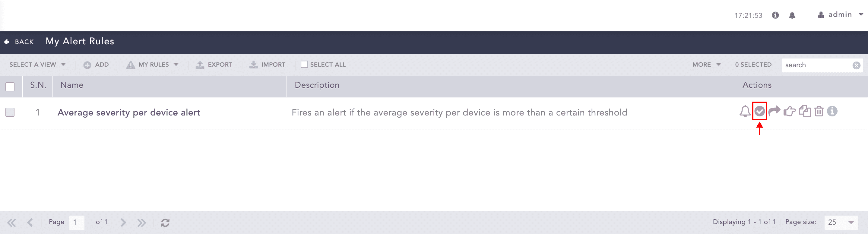Viewport: 868px width, 234px height.
Task: Open the notifications bell in top bar
Action: 792,15
